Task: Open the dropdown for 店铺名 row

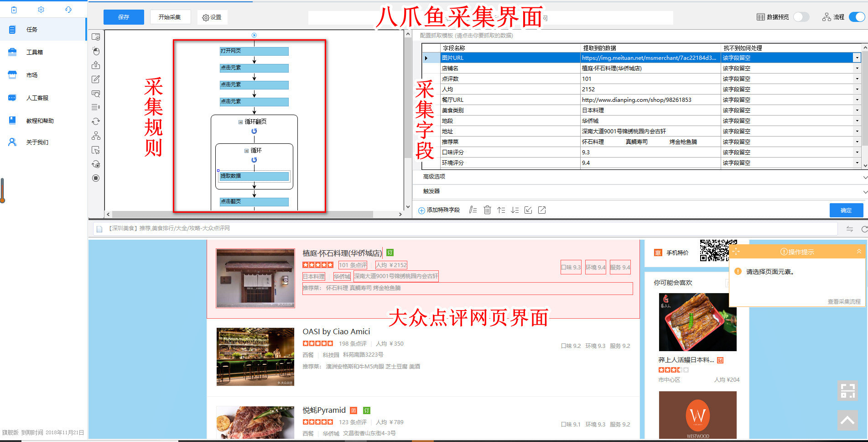Action: [857, 68]
